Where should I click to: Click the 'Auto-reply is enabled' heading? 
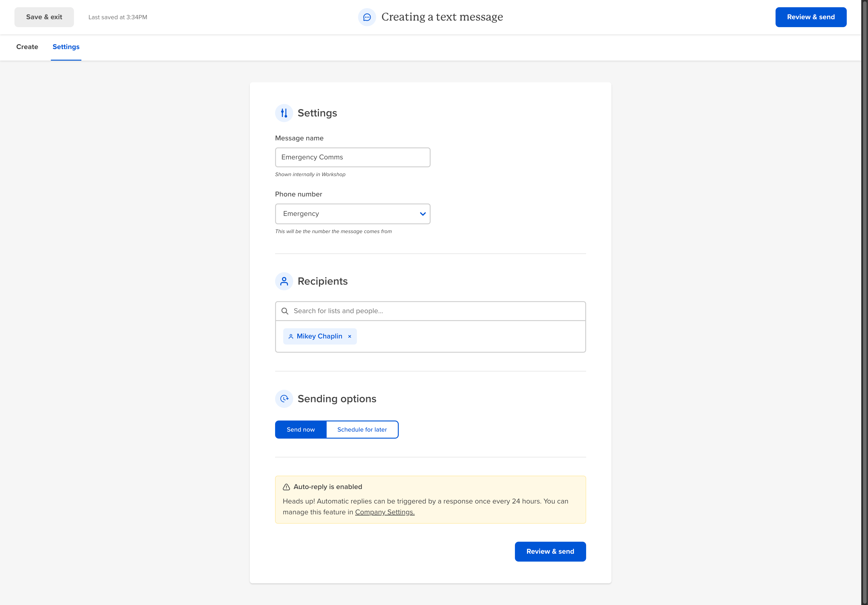tap(328, 487)
